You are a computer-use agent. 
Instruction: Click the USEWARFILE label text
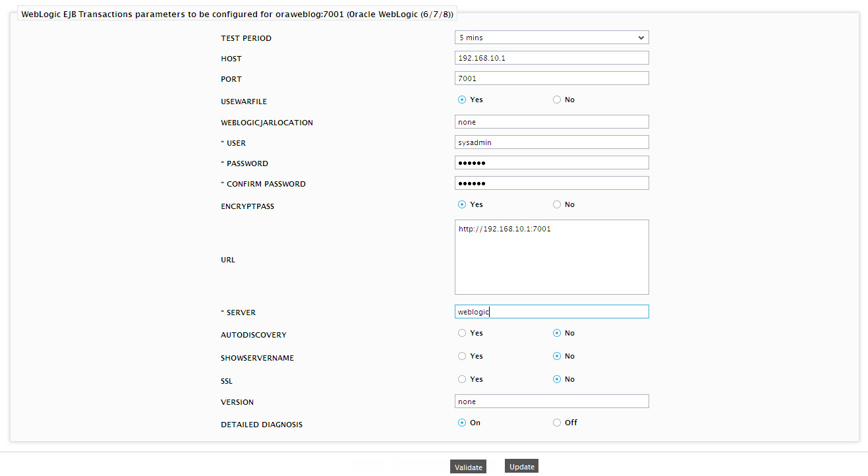click(x=244, y=102)
